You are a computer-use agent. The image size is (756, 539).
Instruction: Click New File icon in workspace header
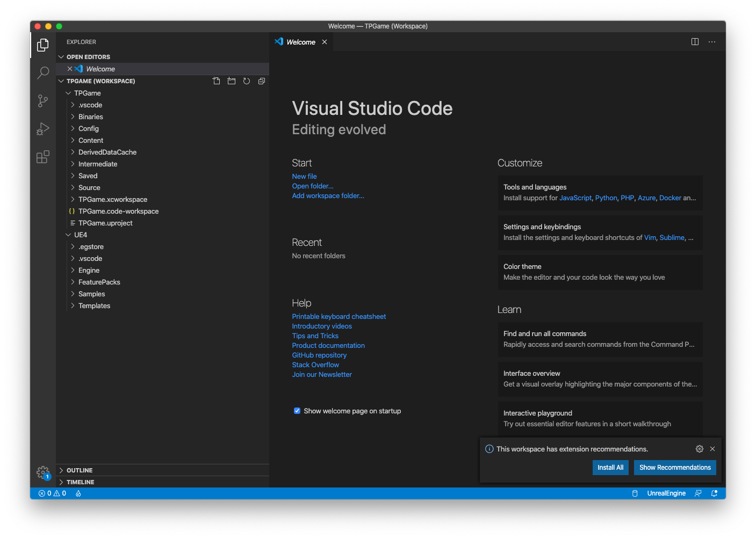point(217,81)
